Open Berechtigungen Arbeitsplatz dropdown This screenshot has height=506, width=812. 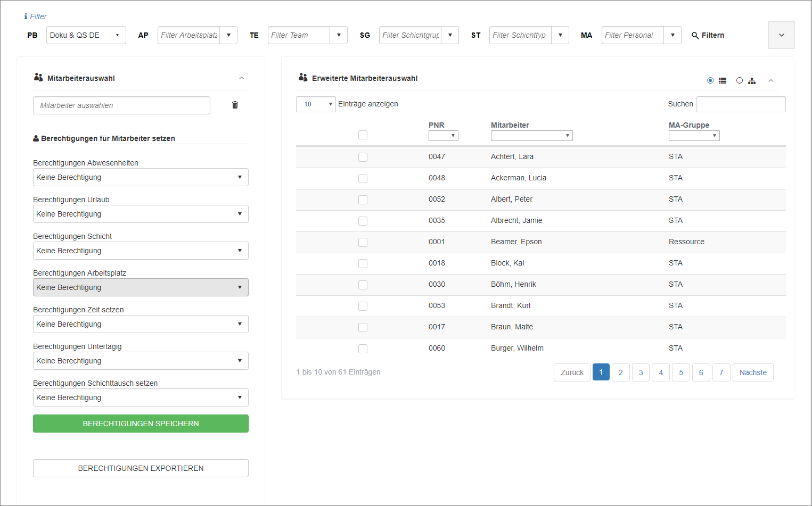tap(141, 287)
